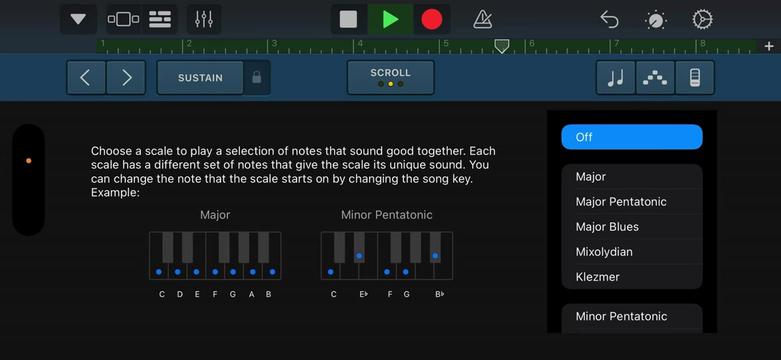Choose the Minor Pentatonic scale
This screenshot has width=781, height=360.
click(632, 316)
